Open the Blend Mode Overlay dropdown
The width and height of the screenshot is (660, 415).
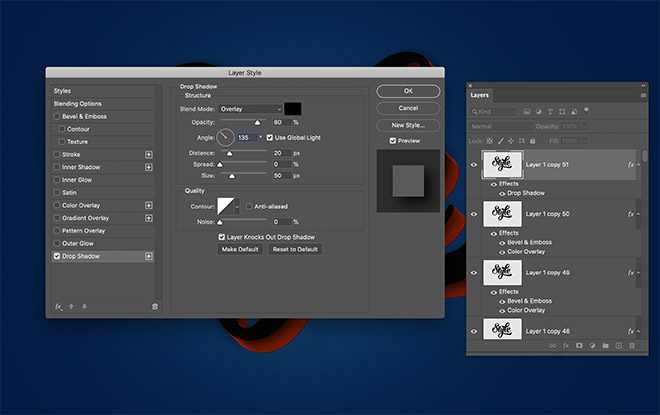251,108
